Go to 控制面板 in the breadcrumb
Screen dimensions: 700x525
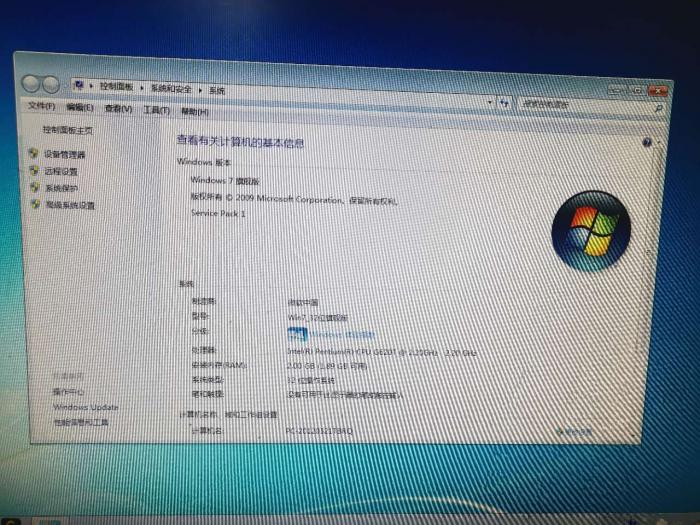point(117,87)
